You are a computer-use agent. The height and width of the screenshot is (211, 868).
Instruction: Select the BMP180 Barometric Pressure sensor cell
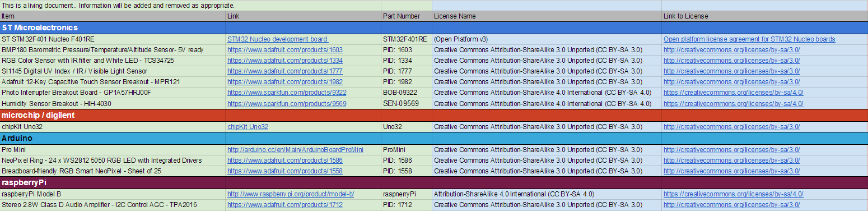tap(113, 50)
